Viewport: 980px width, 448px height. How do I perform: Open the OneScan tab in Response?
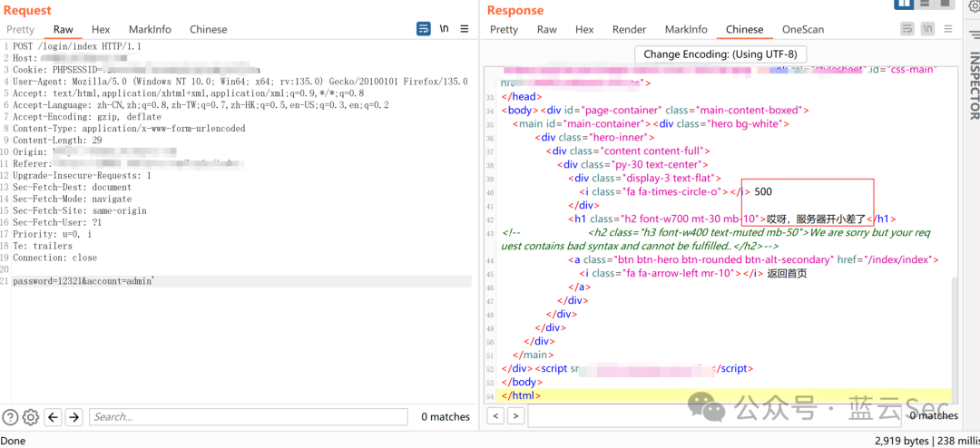click(x=803, y=29)
